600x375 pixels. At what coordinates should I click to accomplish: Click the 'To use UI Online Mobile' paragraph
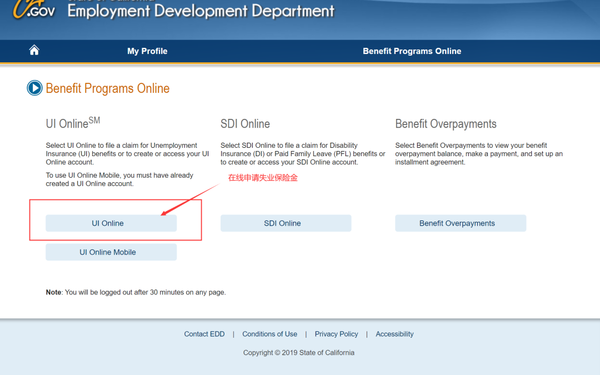click(120, 179)
